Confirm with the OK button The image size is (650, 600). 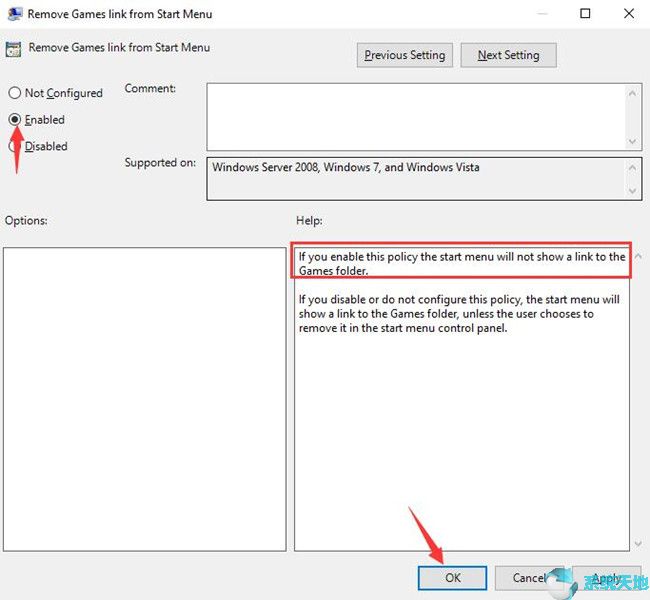click(452, 578)
